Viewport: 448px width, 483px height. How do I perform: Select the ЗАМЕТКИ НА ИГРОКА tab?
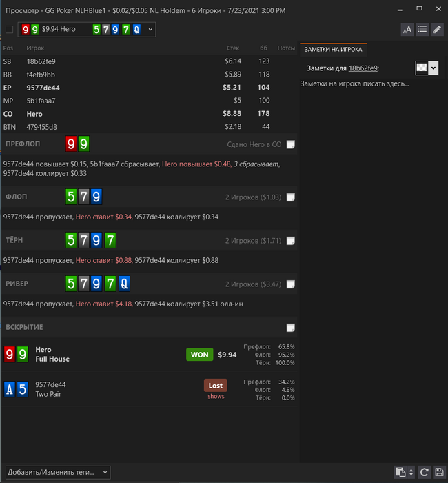pyautogui.click(x=333, y=50)
